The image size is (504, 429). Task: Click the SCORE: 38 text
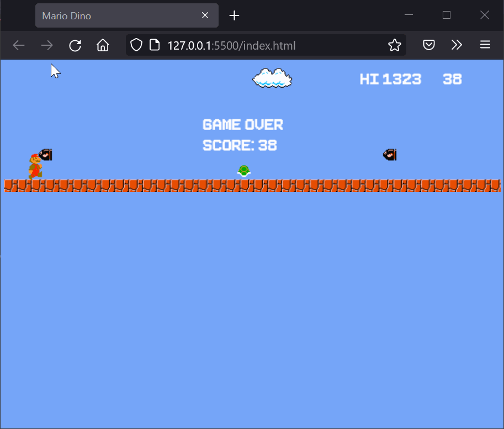[240, 145]
